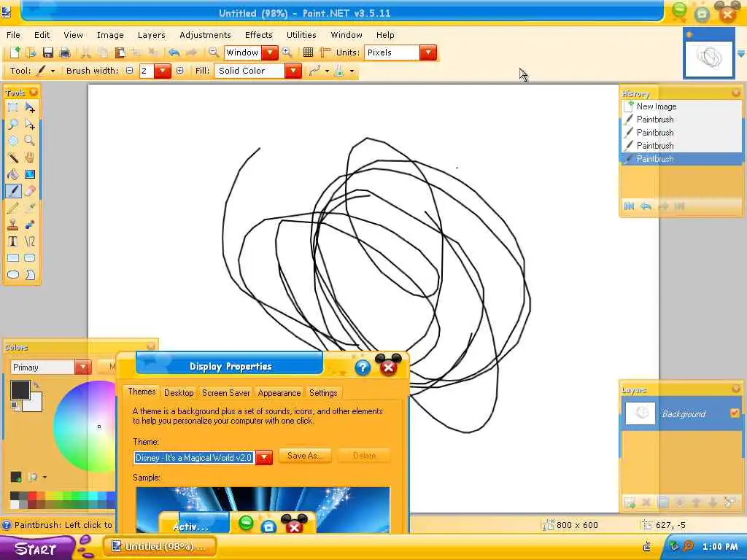The width and height of the screenshot is (747, 560).
Task: Click Save As button in Display Properties
Action: click(305, 456)
